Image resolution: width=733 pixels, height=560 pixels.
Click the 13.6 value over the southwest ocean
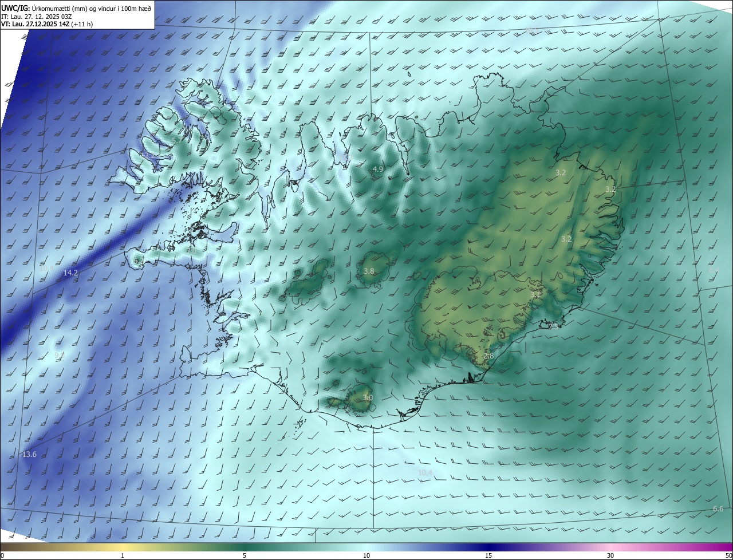29,455
